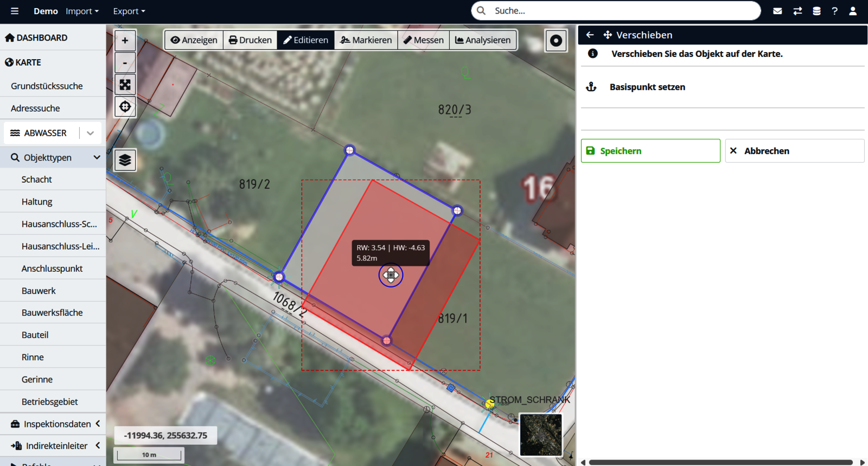Open the Import dropdown menu
Image resolution: width=868 pixels, height=466 pixels.
tap(82, 11)
